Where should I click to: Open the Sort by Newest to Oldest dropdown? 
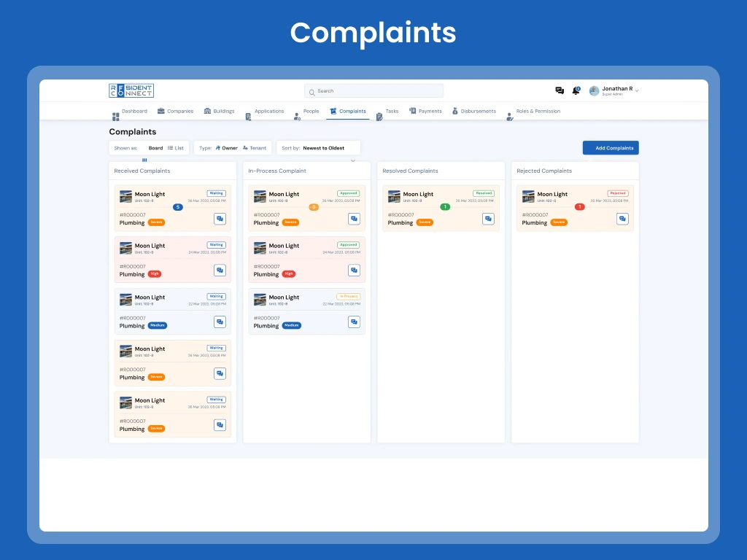click(x=319, y=148)
